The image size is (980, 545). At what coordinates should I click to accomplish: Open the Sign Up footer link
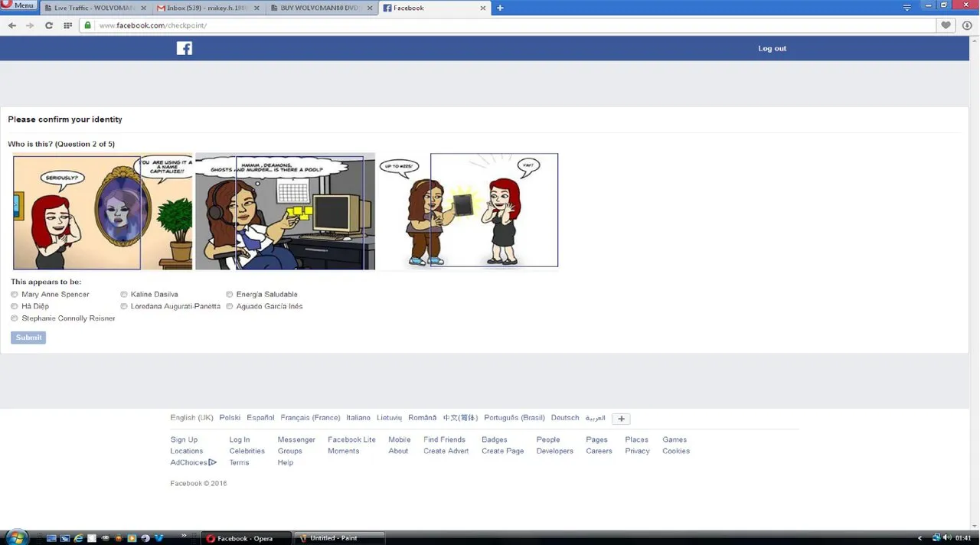[184, 440]
